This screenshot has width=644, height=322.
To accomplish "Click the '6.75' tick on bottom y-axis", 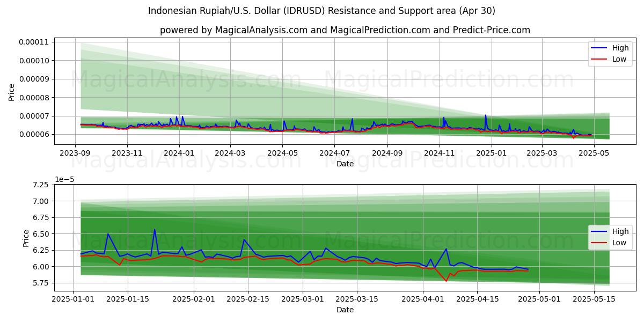I will (x=41, y=218).
